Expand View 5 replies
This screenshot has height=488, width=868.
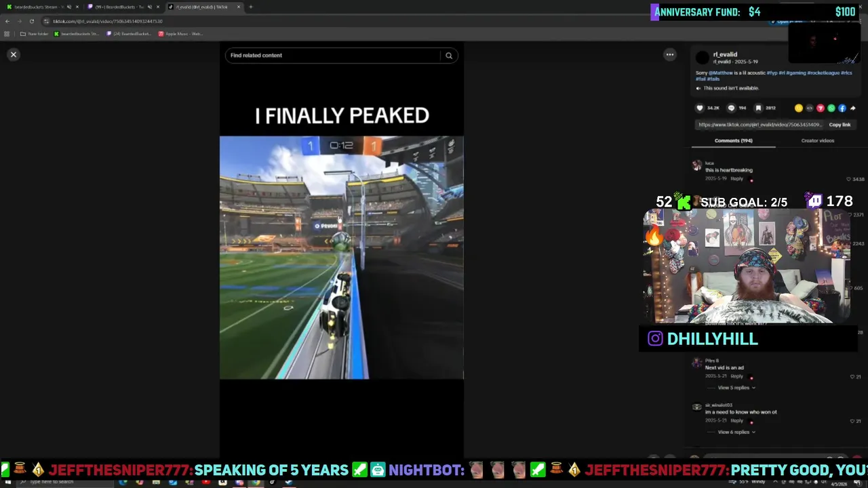click(736, 388)
